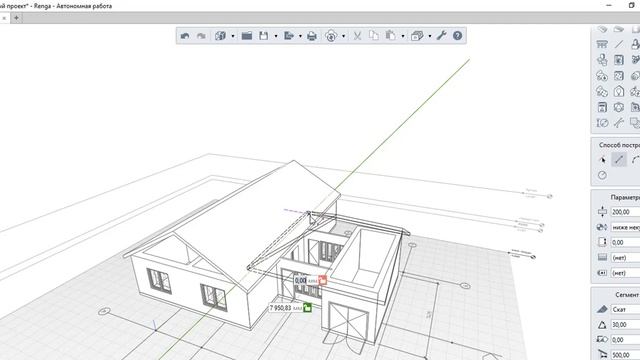The width and height of the screenshot is (640, 360).
Task: Expand the 3D view cube dropdown arrow
Action: pyautogui.click(x=233, y=36)
